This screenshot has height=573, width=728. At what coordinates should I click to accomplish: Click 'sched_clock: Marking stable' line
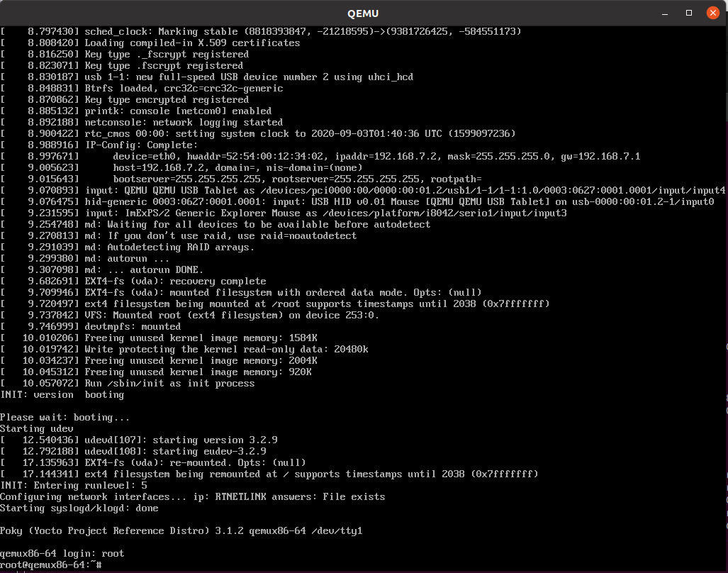(x=261, y=32)
